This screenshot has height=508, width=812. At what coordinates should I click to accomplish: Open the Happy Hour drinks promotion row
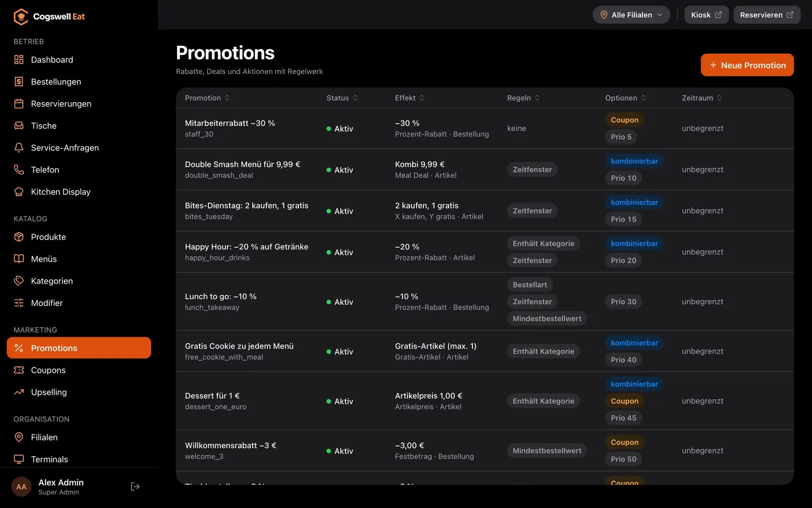pyautogui.click(x=485, y=252)
